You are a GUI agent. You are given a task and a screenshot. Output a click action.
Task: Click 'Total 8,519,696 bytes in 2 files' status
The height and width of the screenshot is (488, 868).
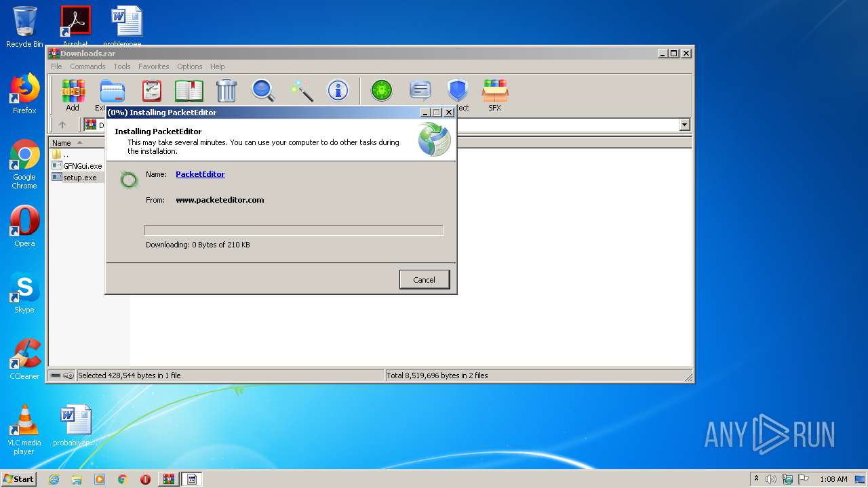coord(437,375)
